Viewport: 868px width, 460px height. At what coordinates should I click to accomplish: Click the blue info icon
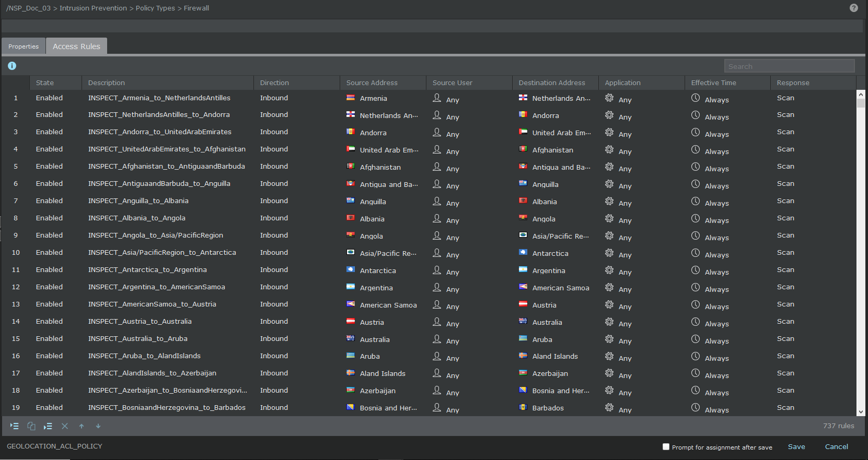(x=12, y=66)
